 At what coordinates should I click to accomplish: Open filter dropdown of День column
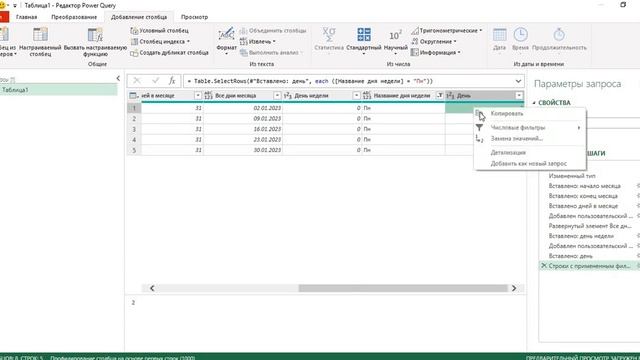(519, 96)
